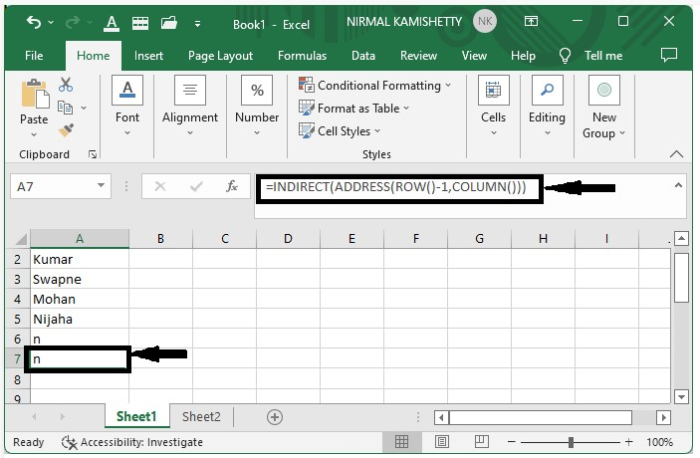Switch to the Insert tab
This screenshot has height=458, width=700.
click(x=149, y=56)
